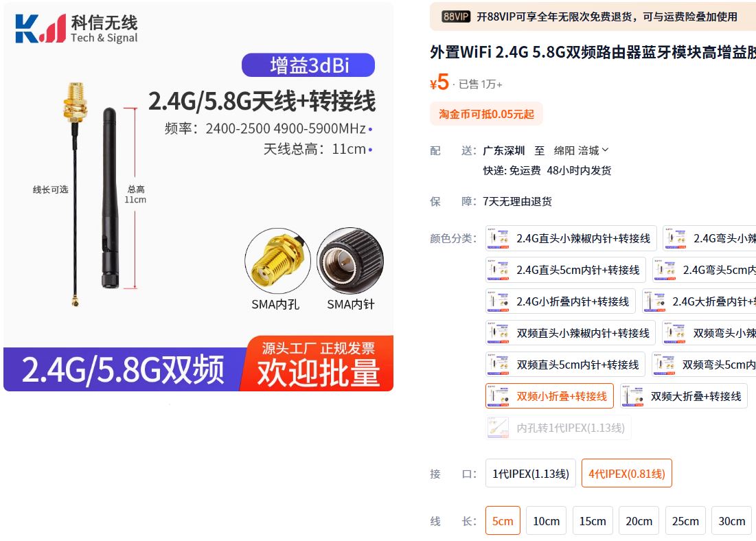Select the 双频小折叠+转接线 variant
Viewport: 756px width, 541px height.
coord(549,396)
